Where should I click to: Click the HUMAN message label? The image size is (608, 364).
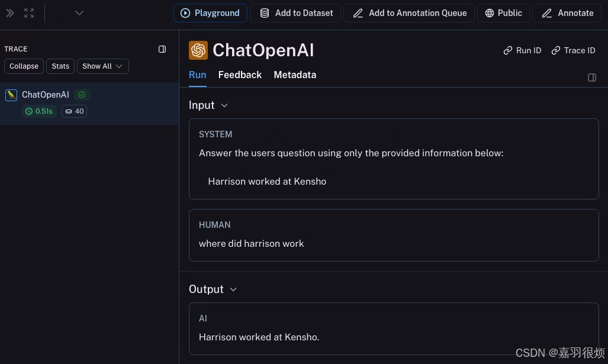coord(215,225)
